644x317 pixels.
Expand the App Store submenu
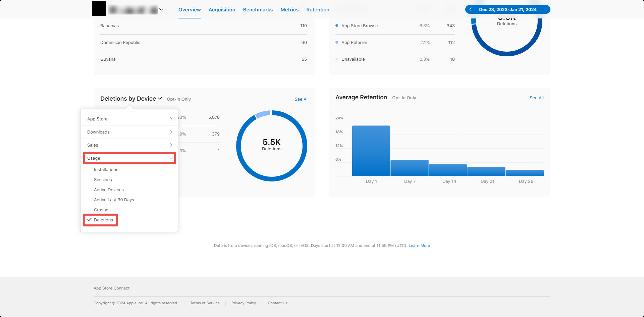[129, 119]
